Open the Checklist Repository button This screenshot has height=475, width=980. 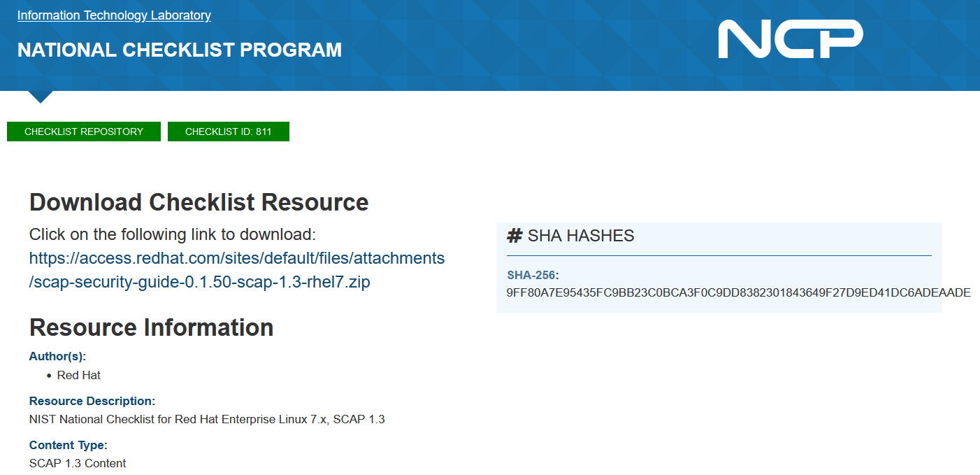[x=84, y=132]
